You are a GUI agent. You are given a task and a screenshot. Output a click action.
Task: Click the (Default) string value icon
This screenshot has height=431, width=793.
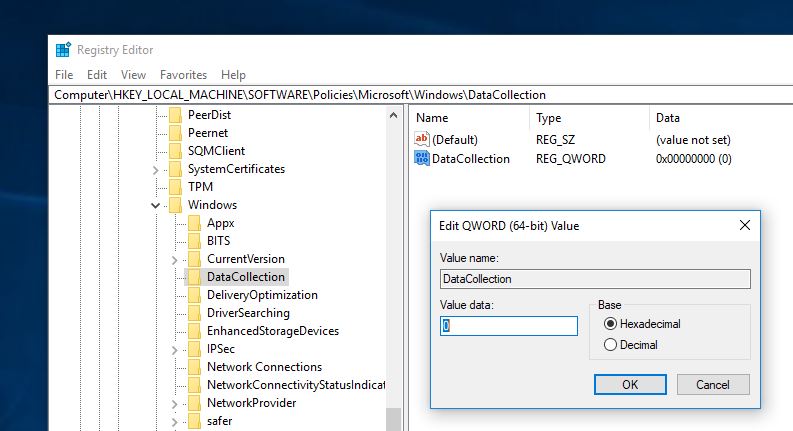point(422,139)
